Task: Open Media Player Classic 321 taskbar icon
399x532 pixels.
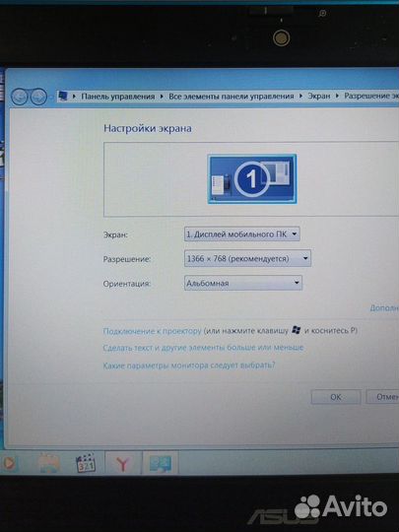Action: pos(85,463)
